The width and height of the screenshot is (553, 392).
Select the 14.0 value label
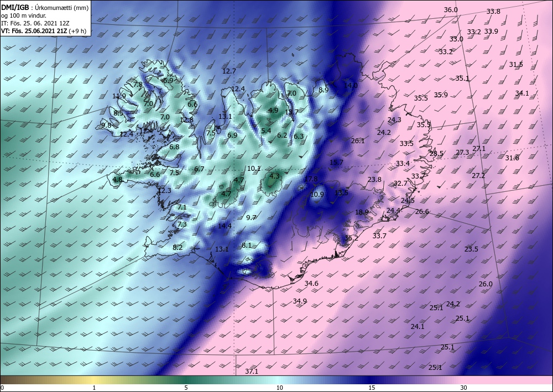[x=351, y=85]
